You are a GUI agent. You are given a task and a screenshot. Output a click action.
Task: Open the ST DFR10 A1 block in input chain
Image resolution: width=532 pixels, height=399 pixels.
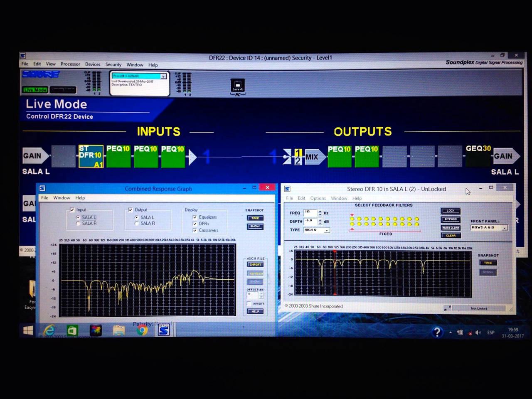click(x=91, y=156)
